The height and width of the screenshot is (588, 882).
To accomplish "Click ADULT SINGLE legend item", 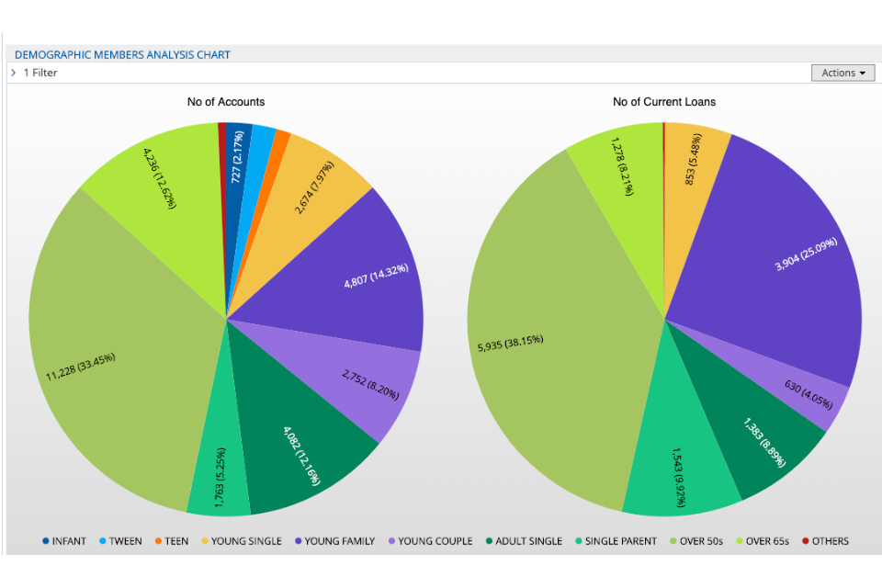I will click(x=522, y=541).
